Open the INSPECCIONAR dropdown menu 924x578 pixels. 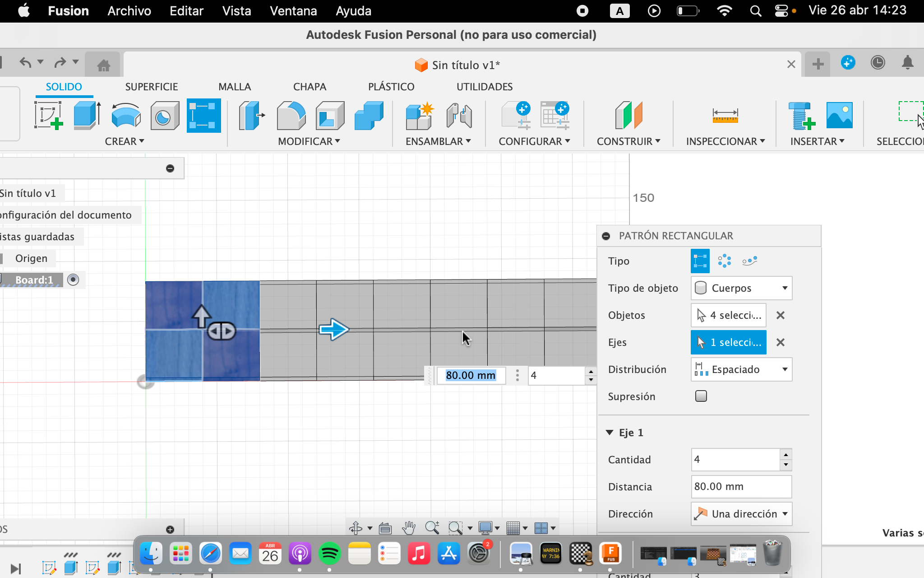pyautogui.click(x=725, y=141)
